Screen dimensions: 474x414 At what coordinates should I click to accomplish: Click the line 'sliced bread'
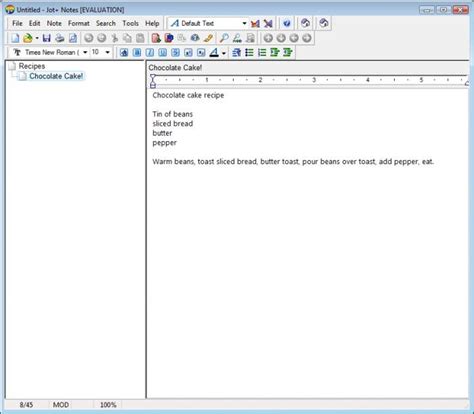173,124
